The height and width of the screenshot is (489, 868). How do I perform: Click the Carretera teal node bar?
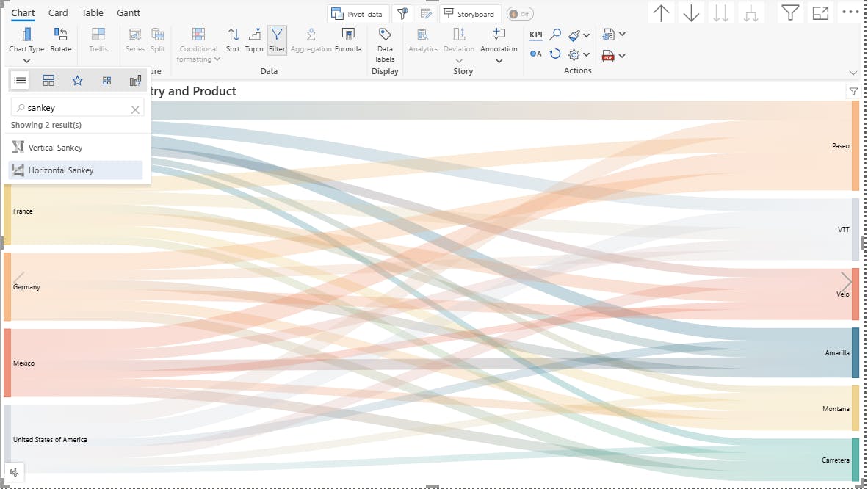click(x=856, y=460)
